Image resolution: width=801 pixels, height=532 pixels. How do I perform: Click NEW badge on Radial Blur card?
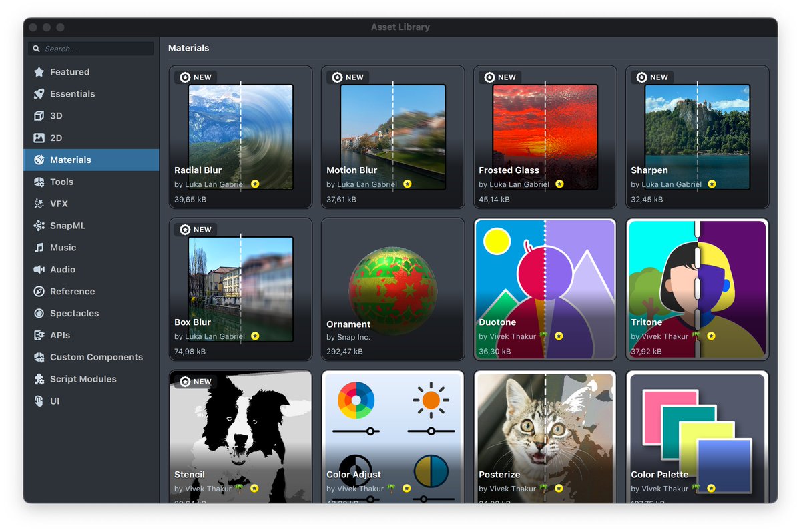click(x=196, y=77)
